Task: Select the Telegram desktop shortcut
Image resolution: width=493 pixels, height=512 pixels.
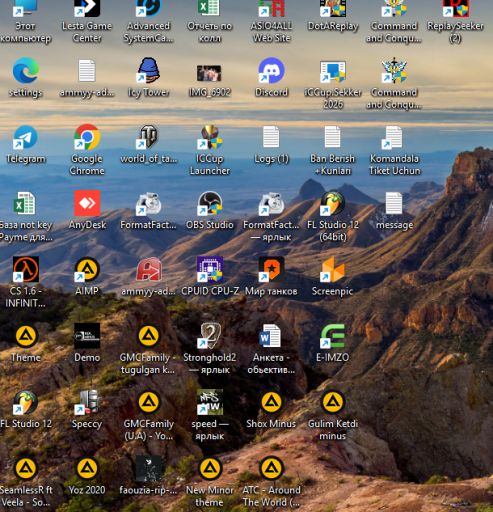Action: point(26,137)
